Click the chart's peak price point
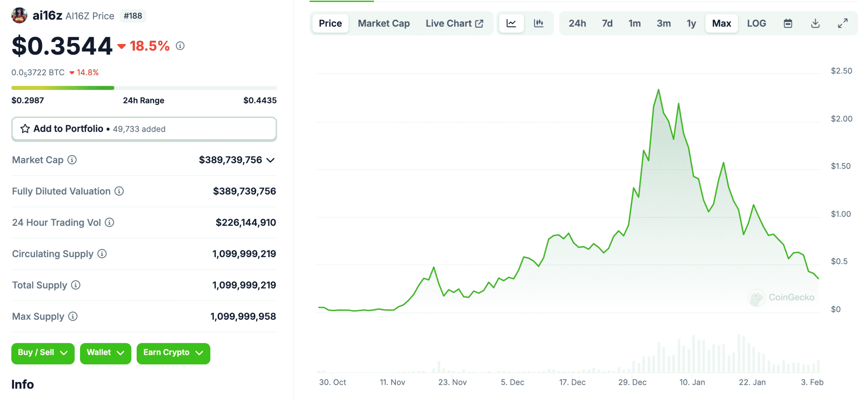The image size is (868, 401). (x=658, y=90)
